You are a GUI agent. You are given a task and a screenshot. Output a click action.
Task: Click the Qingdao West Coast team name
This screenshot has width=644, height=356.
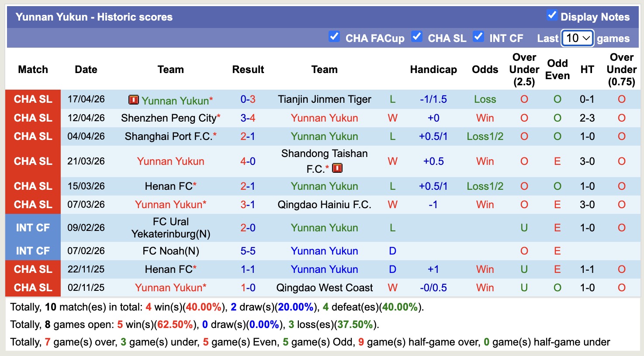pyautogui.click(x=324, y=288)
